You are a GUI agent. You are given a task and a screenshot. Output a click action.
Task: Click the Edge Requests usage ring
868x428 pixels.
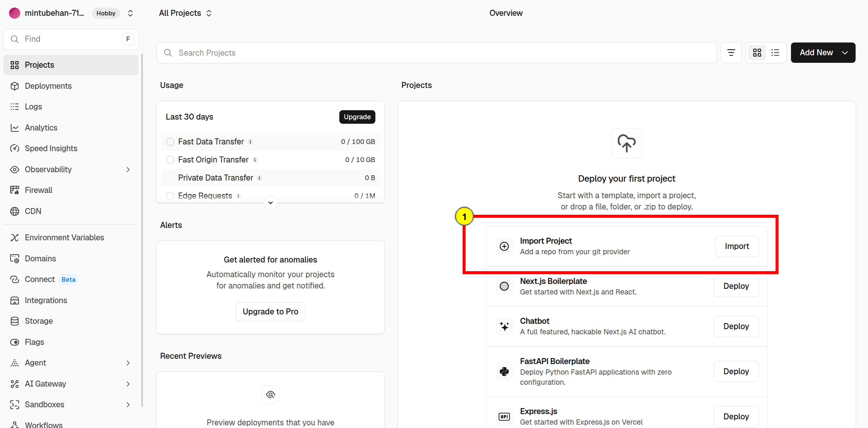170,196
